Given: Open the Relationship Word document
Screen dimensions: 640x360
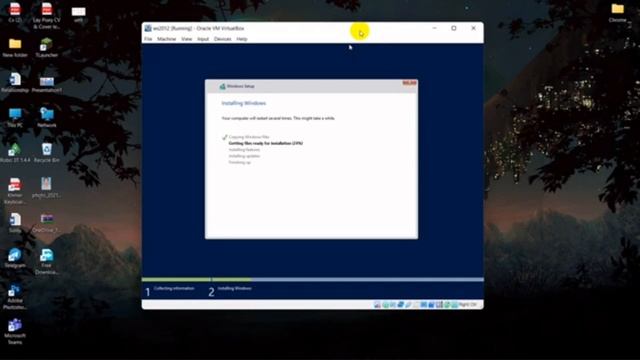Looking at the screenshot, I should (15, 82).
